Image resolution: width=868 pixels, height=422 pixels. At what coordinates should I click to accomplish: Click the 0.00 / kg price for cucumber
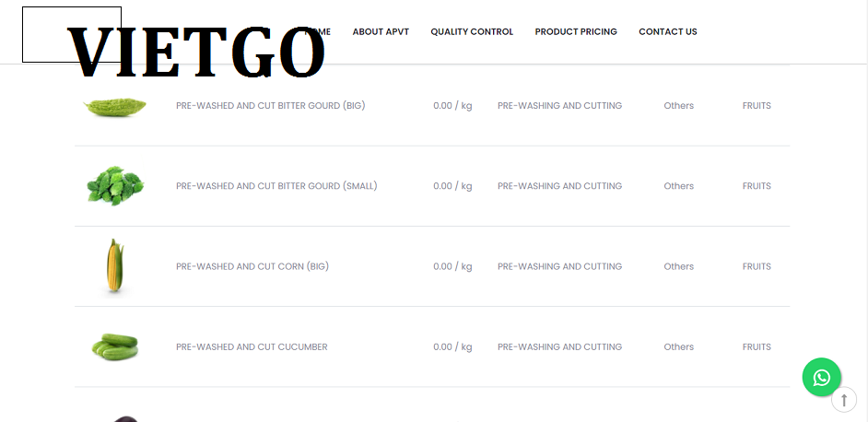452,346
